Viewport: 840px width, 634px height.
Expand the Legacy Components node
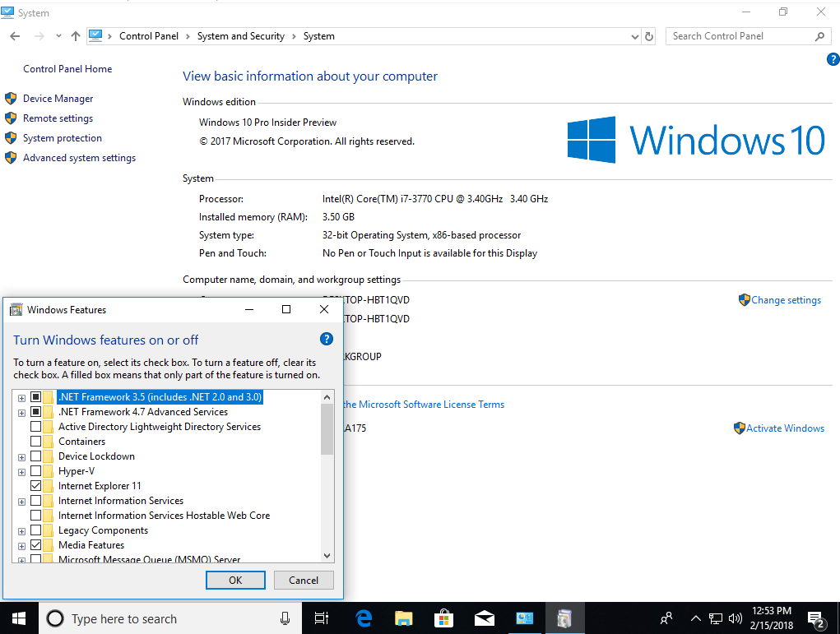coord(21,531)
